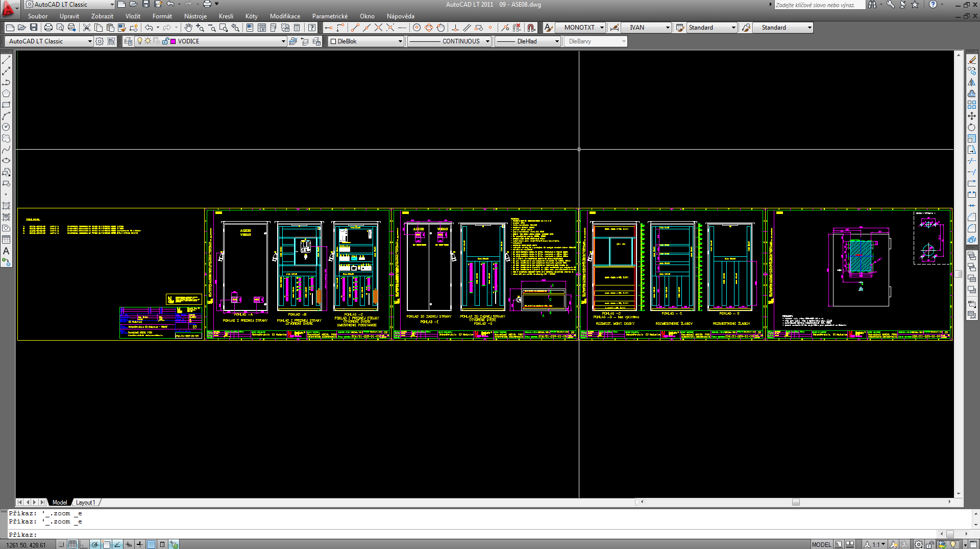Expand the MONOTXT text style dropdown
The width and height of the screenshot is (980, 549).
pyautogui.click(x=602, y=28)
